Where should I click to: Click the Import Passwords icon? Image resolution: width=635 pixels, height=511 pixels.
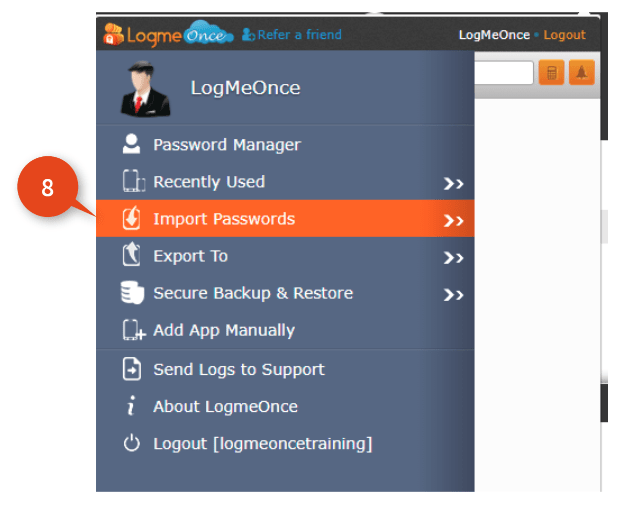tap(132, 218)
